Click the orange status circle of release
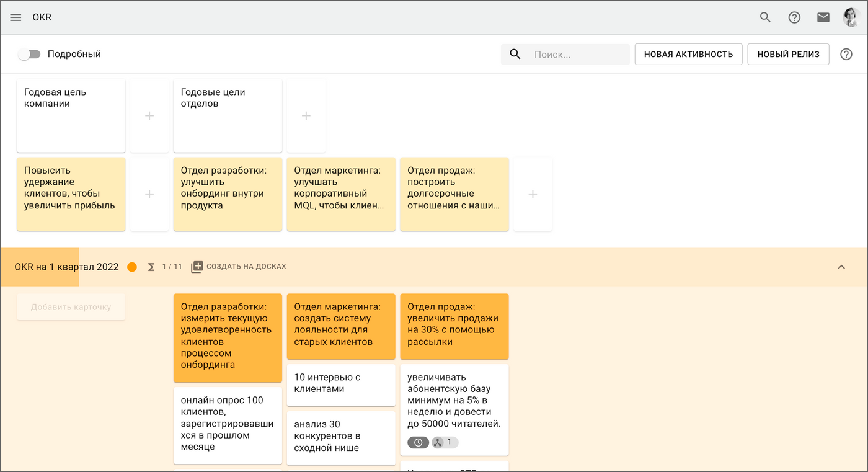Image resolution: width=868 pixels, height=472 pixels. click(x=132, y=267)
